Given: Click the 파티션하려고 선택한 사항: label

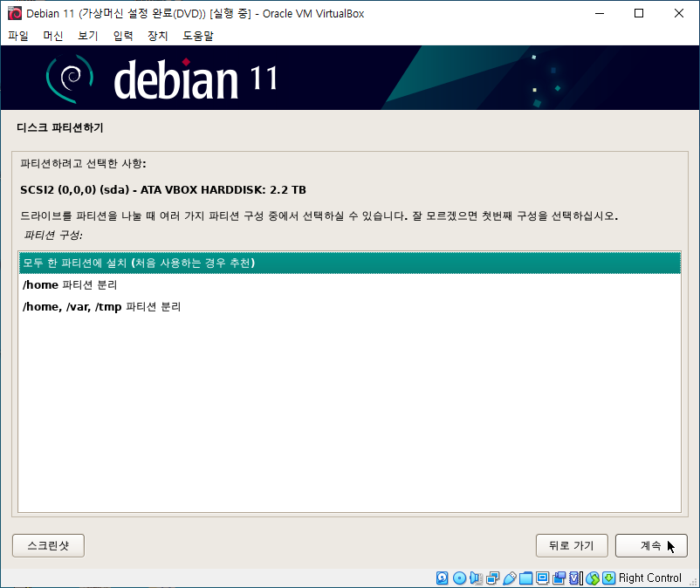Looking at the screenshot, I should [83, 164].
